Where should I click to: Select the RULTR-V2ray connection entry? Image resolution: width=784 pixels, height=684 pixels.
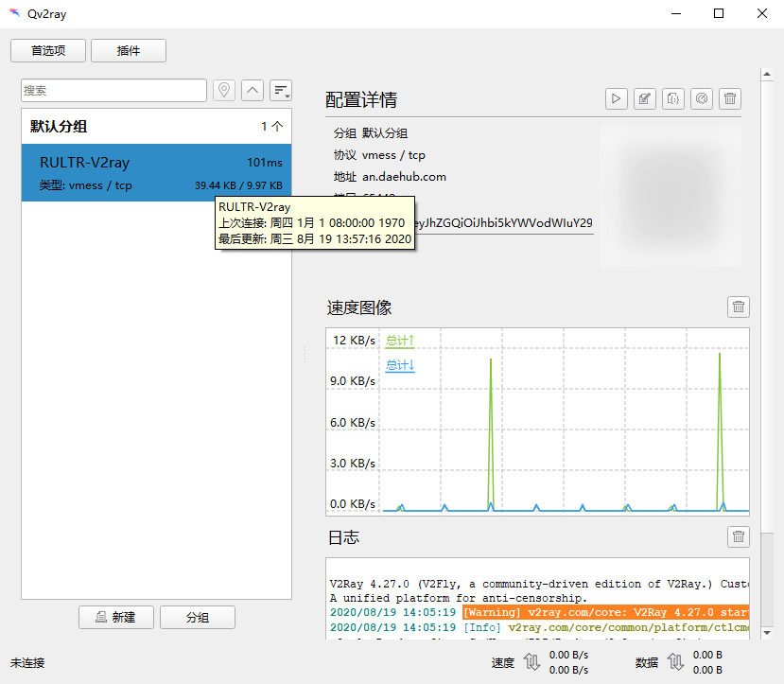pyautogui.click(x=156, y=173)
